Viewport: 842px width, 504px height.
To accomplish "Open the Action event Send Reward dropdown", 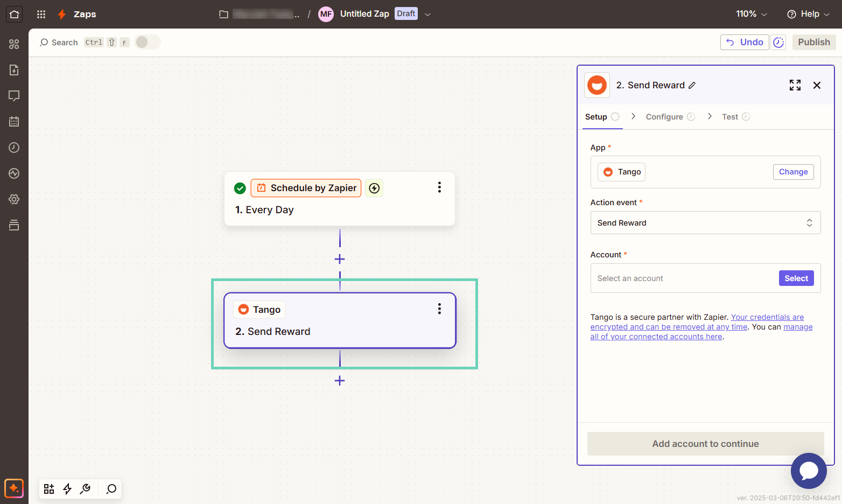I will pos(705,223).
